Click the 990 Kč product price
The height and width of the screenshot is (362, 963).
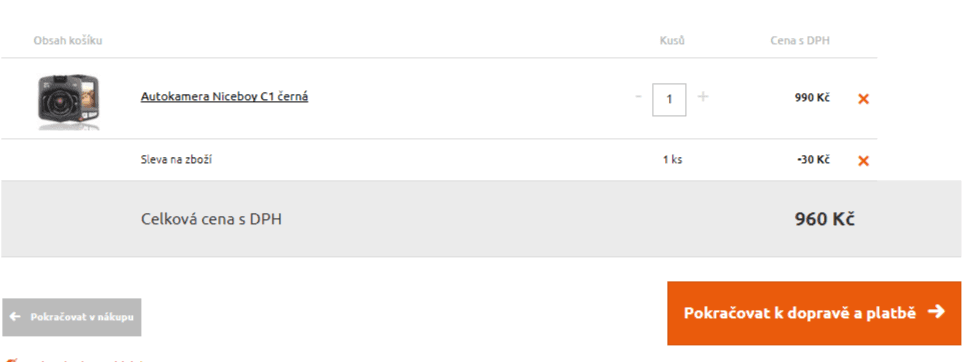click(812, 98)
